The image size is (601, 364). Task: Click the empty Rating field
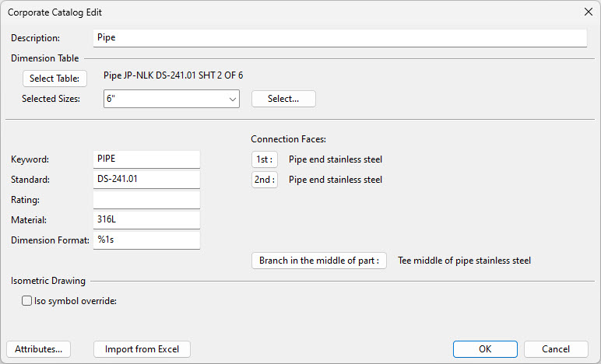coord(146,200)
